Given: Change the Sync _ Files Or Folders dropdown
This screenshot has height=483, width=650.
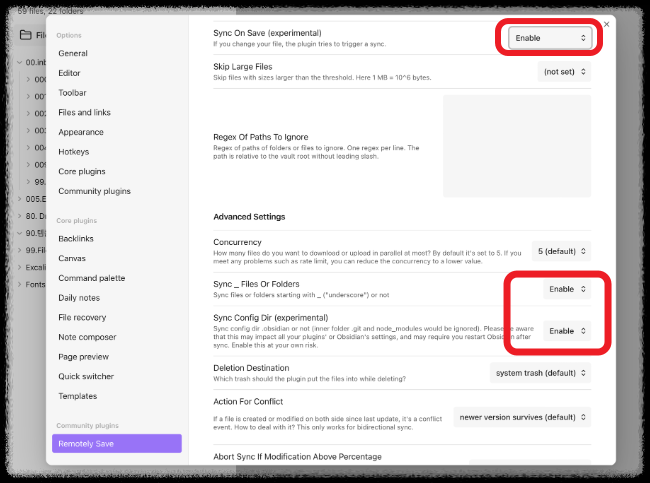Looking at the screenshot, I should [567, 289].
